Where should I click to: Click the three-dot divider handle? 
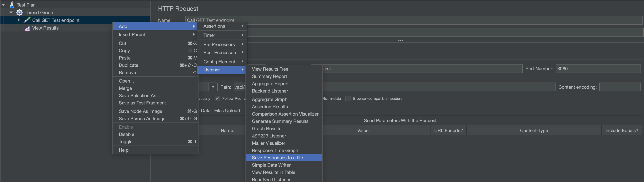(400, 41)
